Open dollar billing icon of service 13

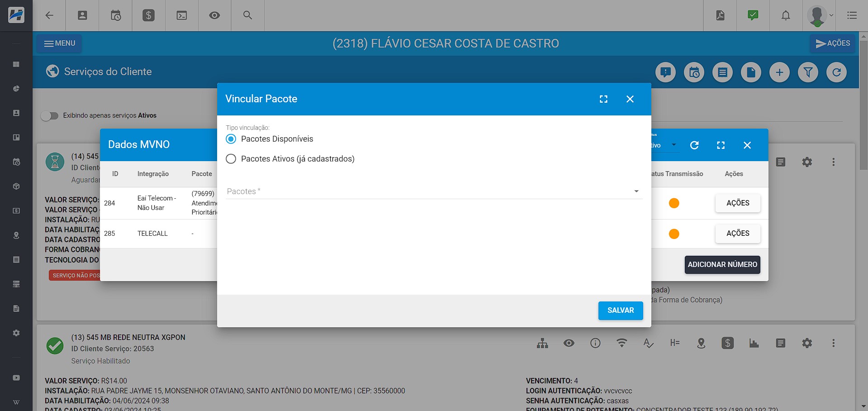pyautogui.click(x=728, y=344)
